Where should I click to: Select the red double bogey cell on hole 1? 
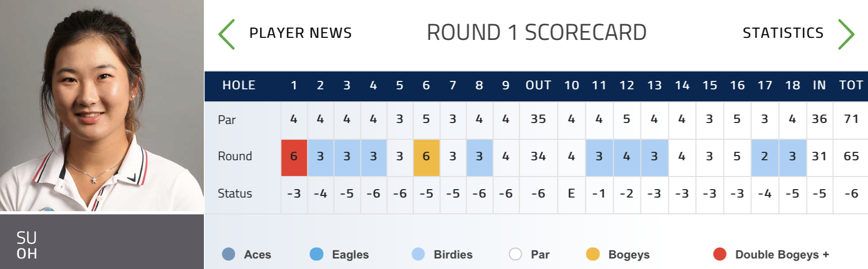coord(294,157)
